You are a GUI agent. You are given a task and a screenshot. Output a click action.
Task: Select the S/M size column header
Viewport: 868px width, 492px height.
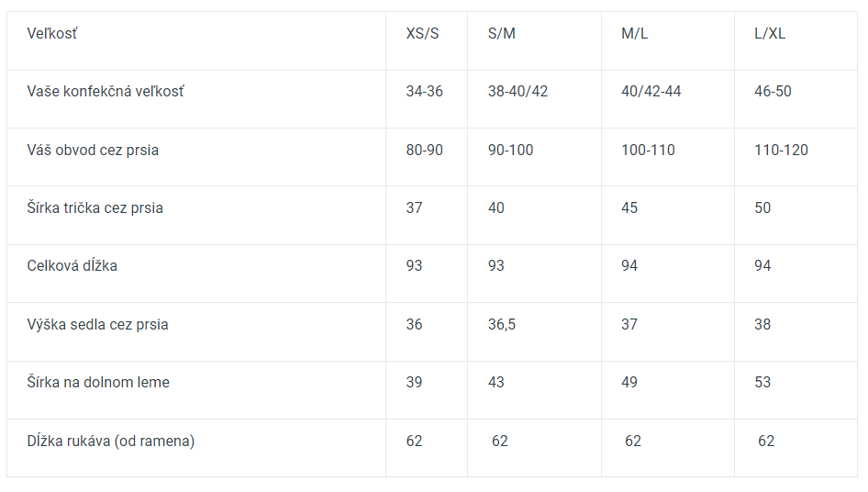tap(501, 34)
